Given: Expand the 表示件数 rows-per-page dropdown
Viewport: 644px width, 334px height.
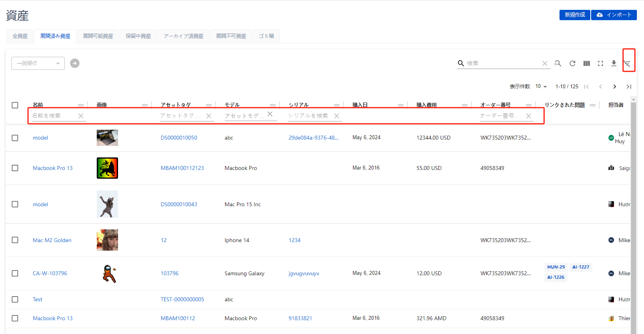Looking at the screenshot, I should [x=541, y=87].
